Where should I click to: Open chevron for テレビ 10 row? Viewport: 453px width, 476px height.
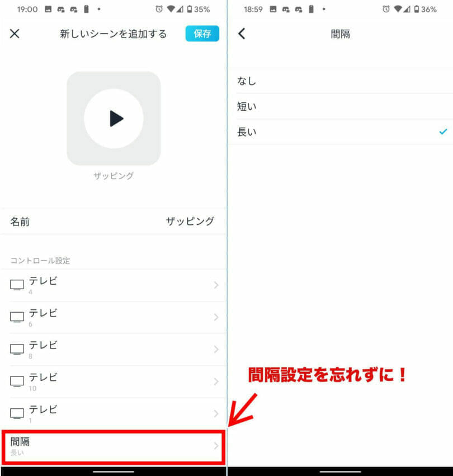(216, 381)
